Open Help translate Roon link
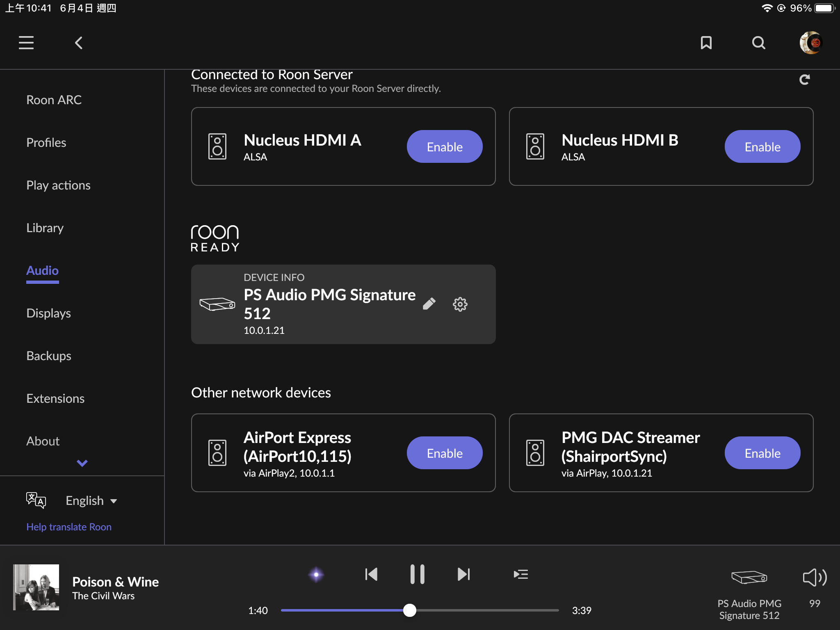The height and width of the screenshot is (630, 840). coord(69,527)
